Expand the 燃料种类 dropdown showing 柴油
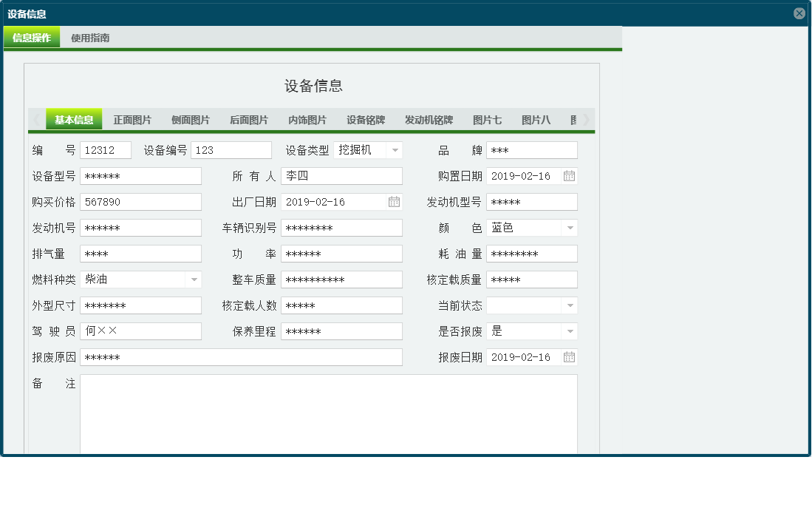The width and height of the screenshot is (812, 508). (192, 279)
